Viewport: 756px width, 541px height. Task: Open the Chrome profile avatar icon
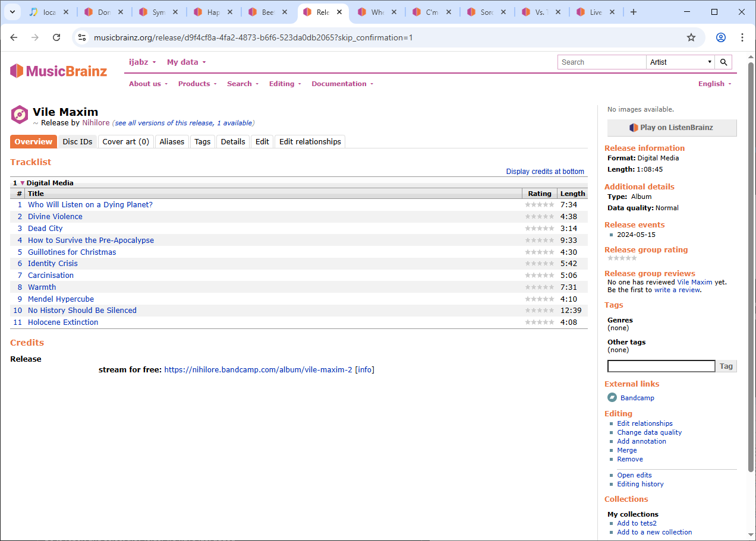point(721,37)
